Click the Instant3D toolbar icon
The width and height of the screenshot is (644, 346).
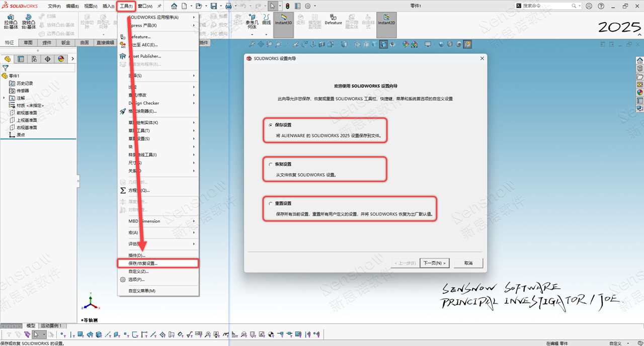click(x=283, y=23)
